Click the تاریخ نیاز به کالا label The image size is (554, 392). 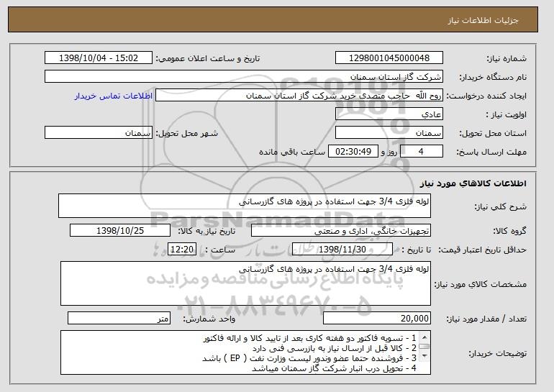click(x=206, y=231)
